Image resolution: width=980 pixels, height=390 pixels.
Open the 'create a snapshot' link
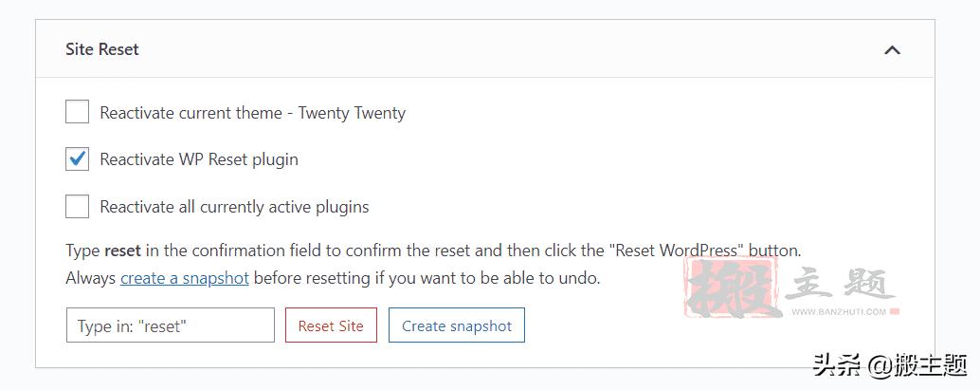pos(185,278)
